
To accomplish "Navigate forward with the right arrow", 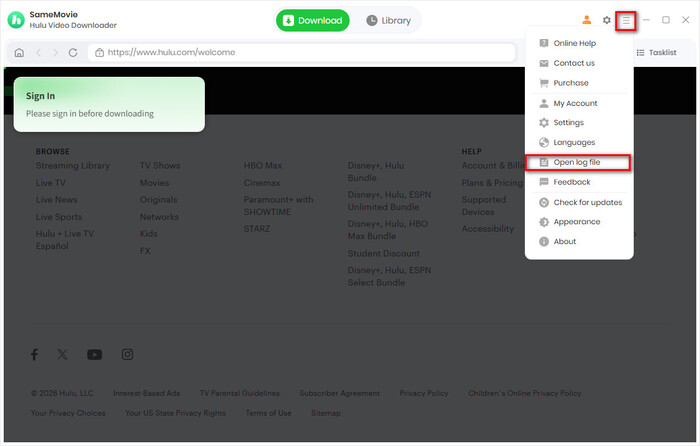I will 55,53.
